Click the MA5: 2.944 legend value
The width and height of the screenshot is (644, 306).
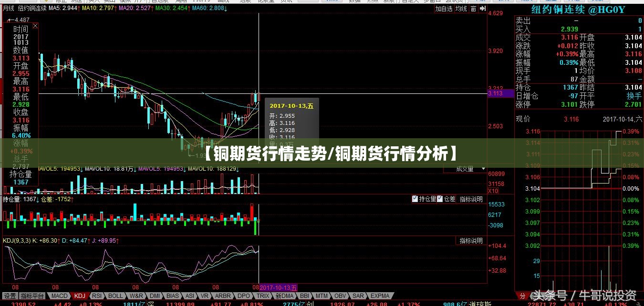click(63, 9)
